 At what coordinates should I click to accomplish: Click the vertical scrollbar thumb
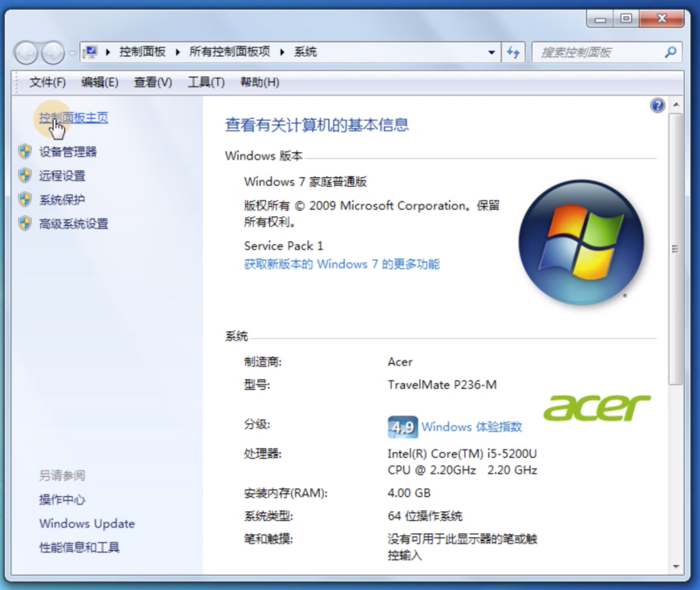point(675,249)
